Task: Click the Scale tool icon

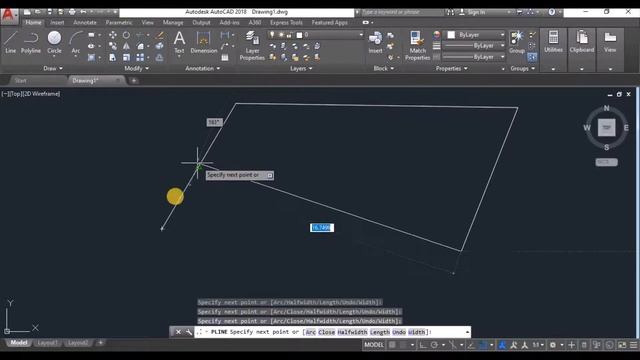Action: pos(127,58)
